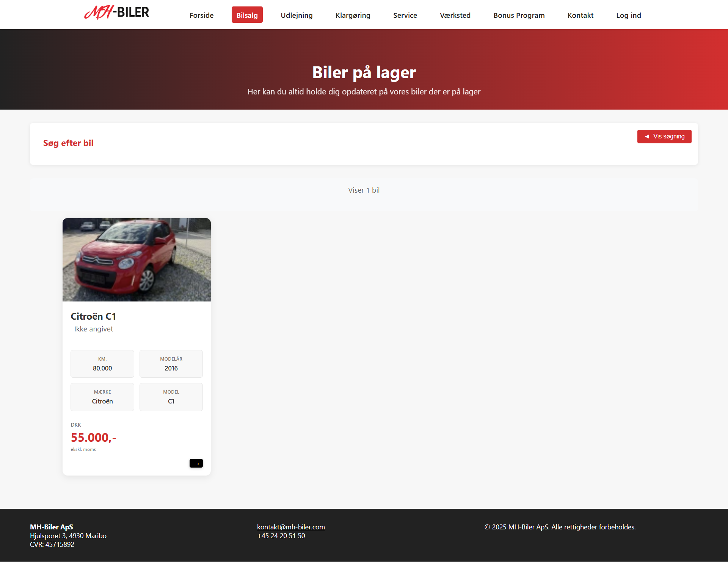Click the Søg efter bil heading
This screenshot has width=728, height=562.
point(68,143)
